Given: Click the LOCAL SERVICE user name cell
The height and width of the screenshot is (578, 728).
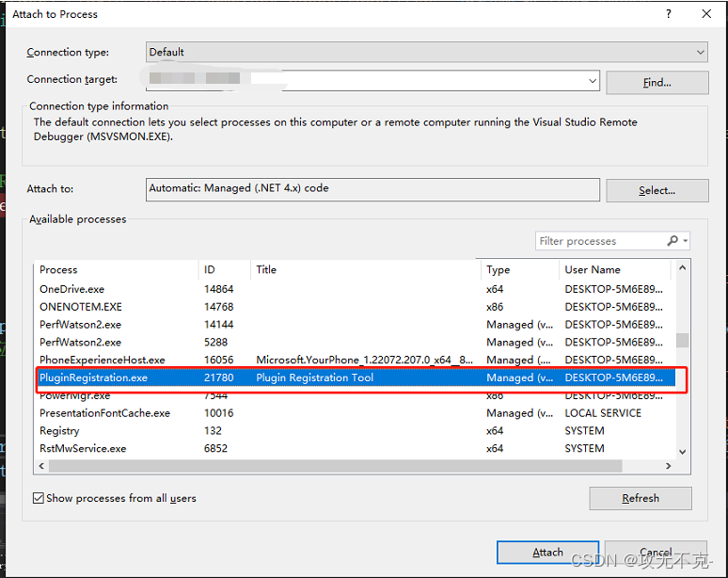Looking at the screenshot, I should 603,413.
